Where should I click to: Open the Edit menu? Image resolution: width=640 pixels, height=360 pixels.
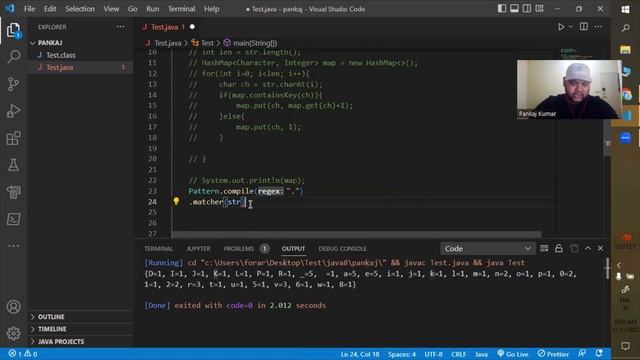(50, 9)
